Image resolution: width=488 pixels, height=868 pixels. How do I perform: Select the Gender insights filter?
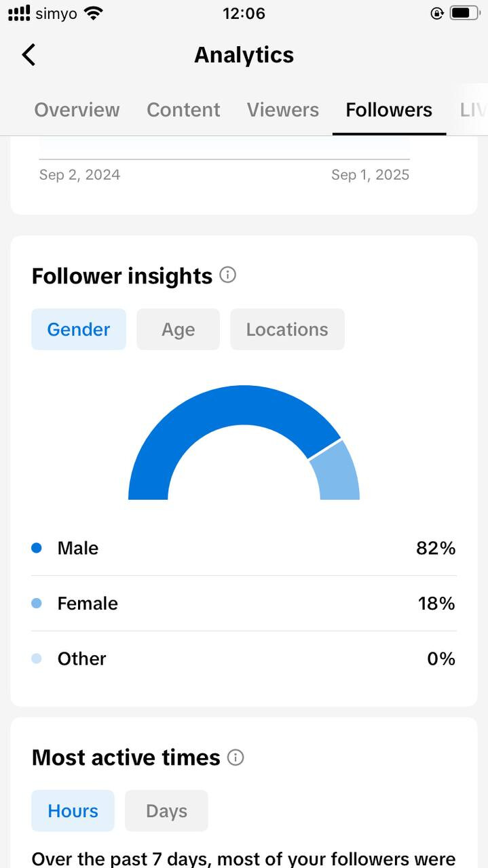pyautogui.click(x=78, y=330)
